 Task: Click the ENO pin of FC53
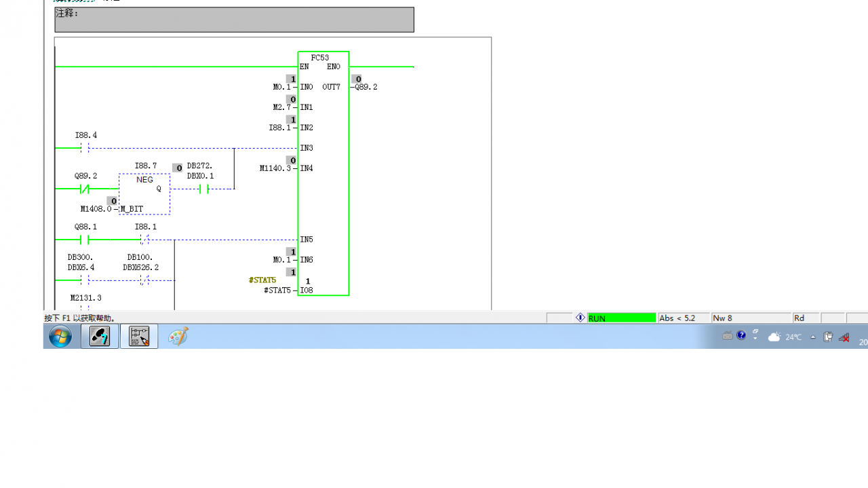click(x=334, y=67)
